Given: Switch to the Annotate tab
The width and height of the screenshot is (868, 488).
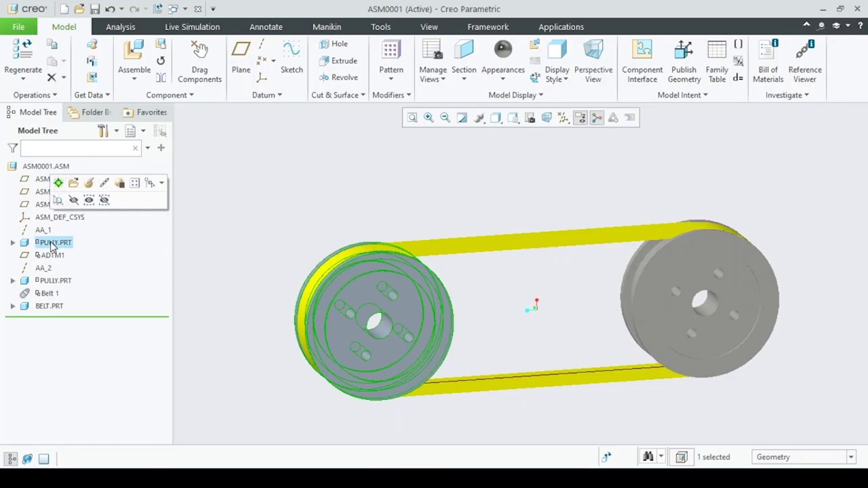Looking at the screenshot, I should pyautogui.click(x=266, y=27).
